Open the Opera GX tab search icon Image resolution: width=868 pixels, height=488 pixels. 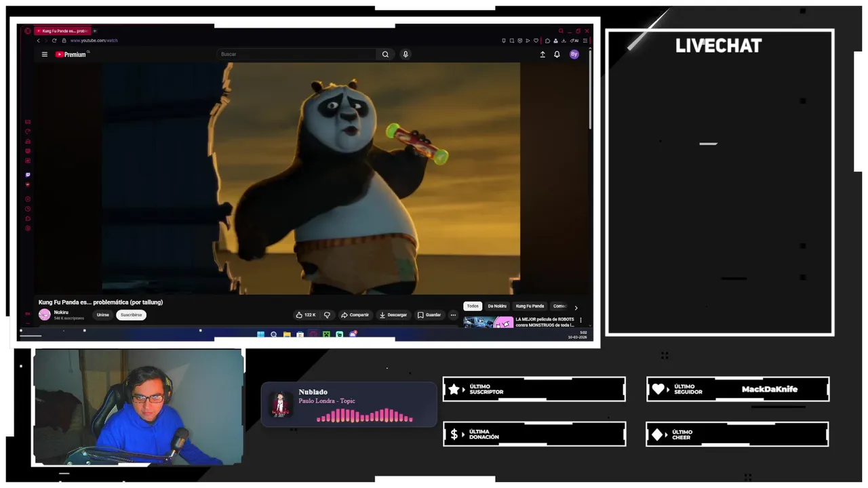click(x=561, y=31)
